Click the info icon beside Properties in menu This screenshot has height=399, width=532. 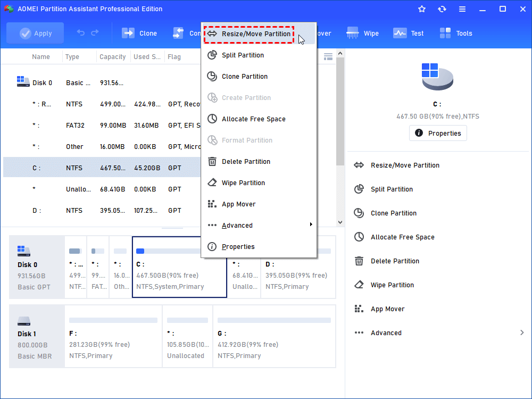(x=212, y=247)
